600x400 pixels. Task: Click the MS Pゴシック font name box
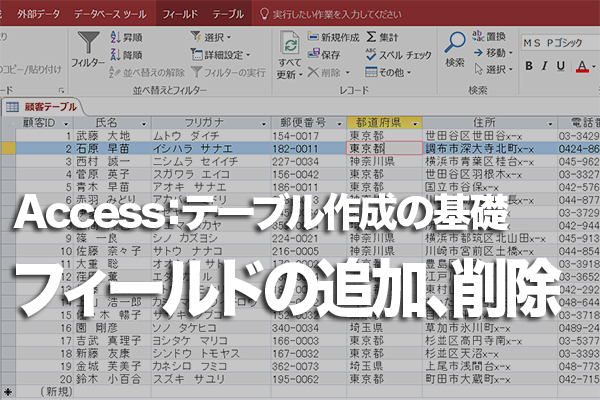point(560,42)
